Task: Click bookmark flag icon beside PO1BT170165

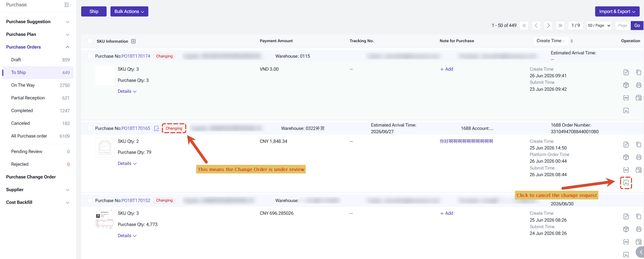Action: click(x=156, y=129)
